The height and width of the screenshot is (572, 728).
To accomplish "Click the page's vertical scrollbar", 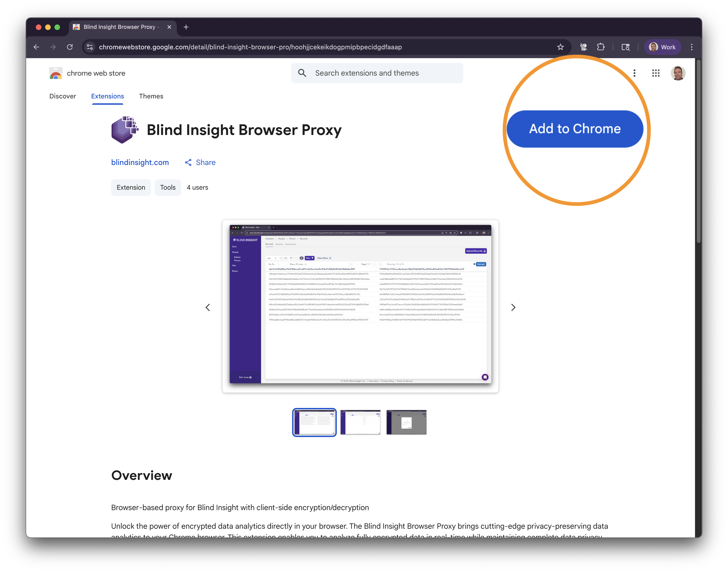I will 698,151.
